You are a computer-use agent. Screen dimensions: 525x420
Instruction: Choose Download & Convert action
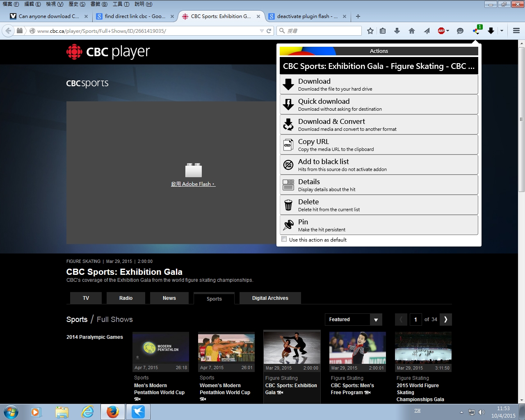pos(379,124)
